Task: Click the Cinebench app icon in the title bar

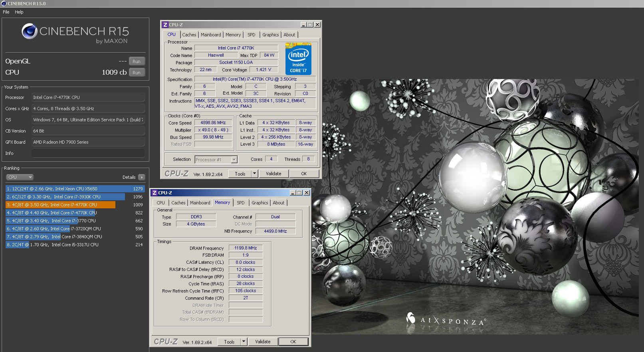Action: point(4,4)
